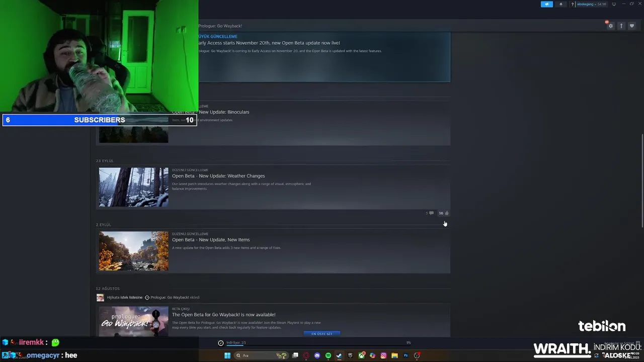Viewport: 644px width, 362px height.
Task: Click Hijikata user avatar
Action: coord(100,298)
